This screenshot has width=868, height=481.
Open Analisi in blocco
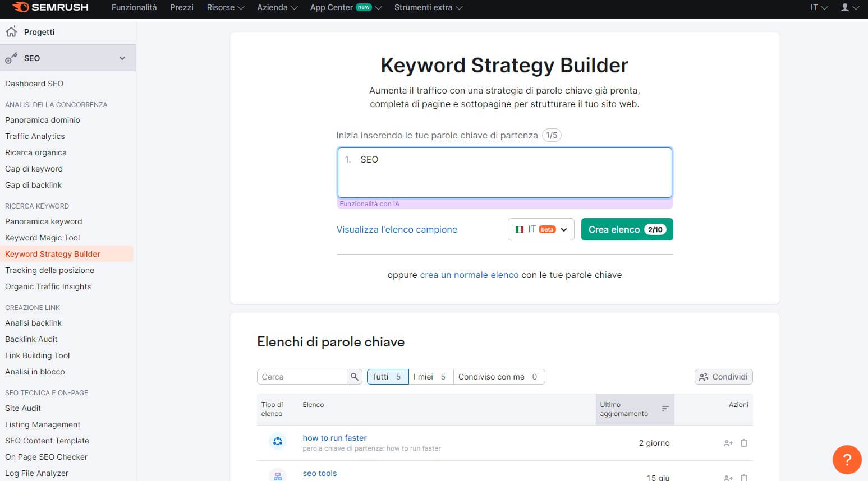click(x=35, y=372)
